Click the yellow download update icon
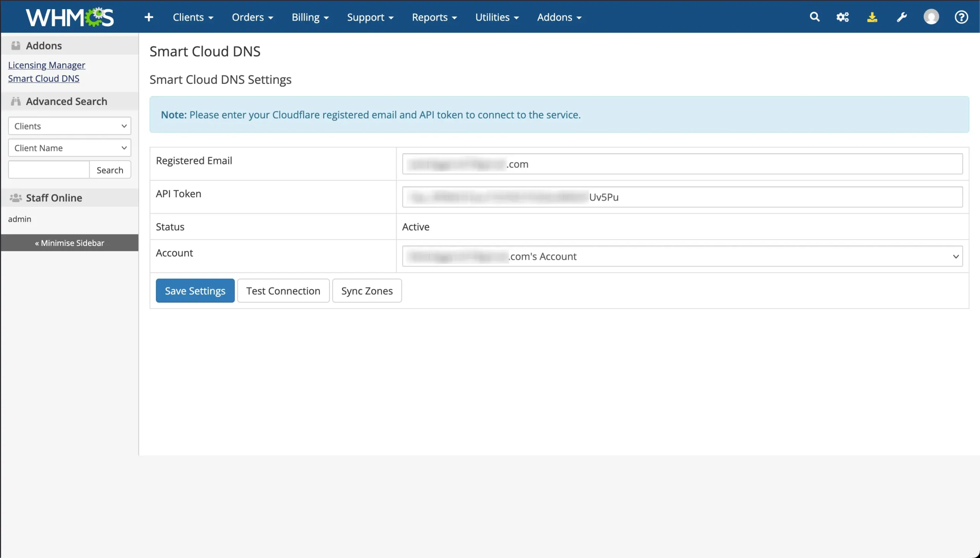 click(x=872, y=17)
